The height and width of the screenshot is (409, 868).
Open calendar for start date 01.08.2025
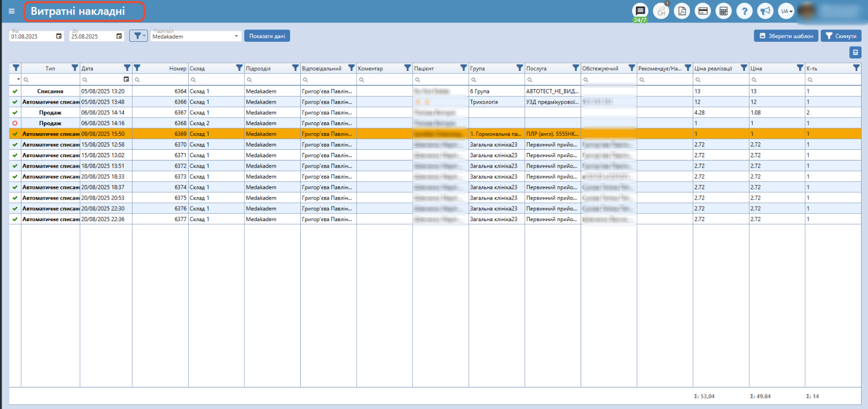tap(59, 36)
